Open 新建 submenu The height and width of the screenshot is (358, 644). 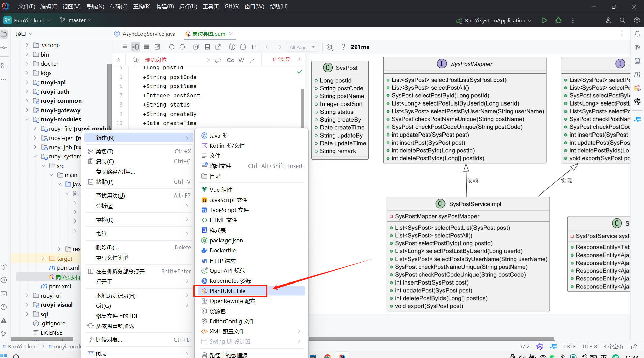click(139, 138)
